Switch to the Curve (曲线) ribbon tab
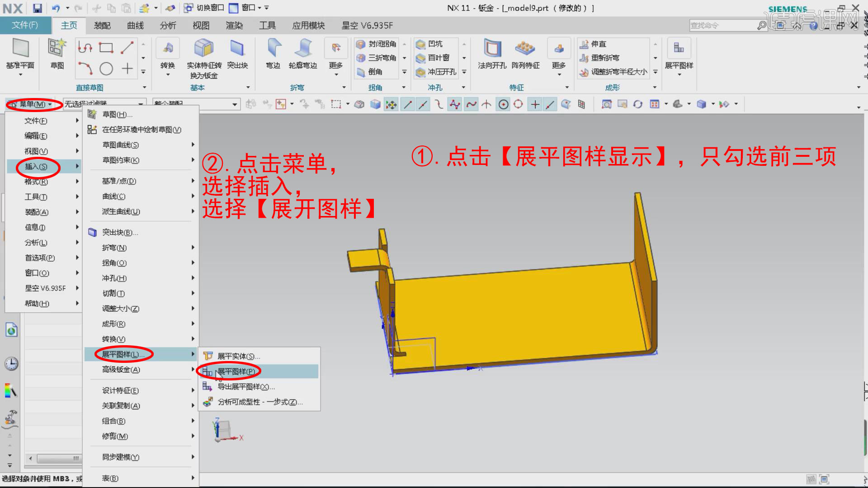This screenshot has height=488, width=868. [135, 26]
